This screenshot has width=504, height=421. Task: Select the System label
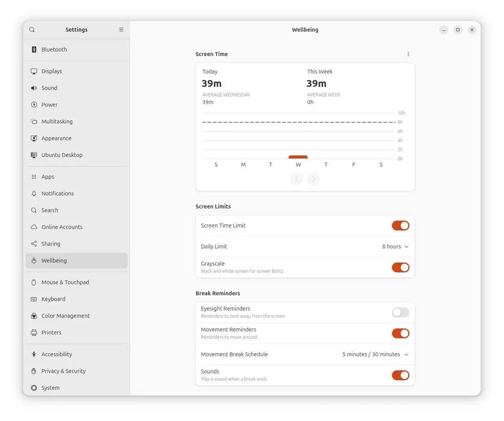[50, 388]
